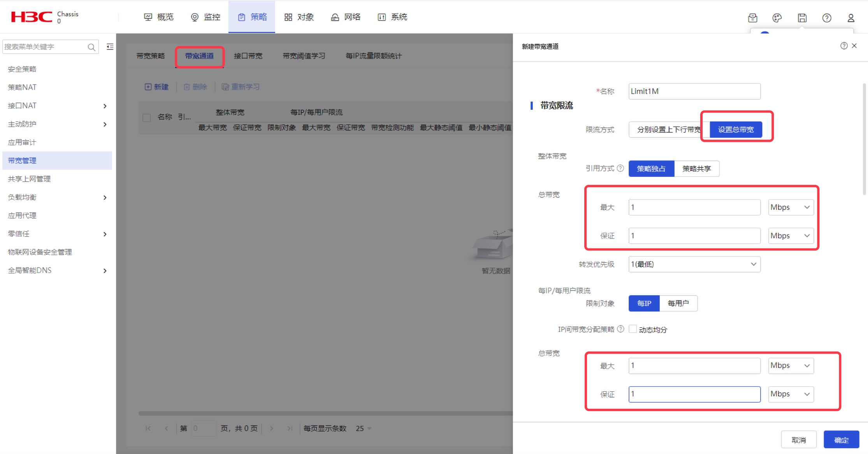
Task: Click the 名称 input containing Limit1M
Action: click(x=694, y=91)
